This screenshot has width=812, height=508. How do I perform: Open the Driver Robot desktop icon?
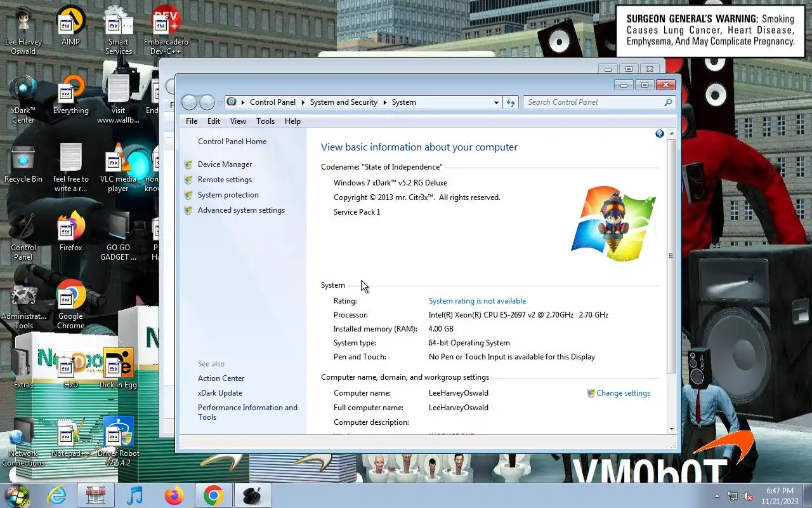pos(118,443)
